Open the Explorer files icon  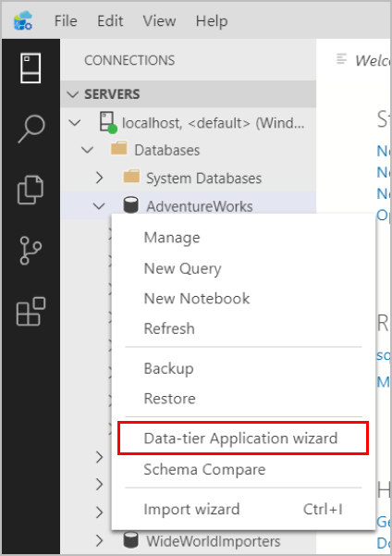(31, 190)
